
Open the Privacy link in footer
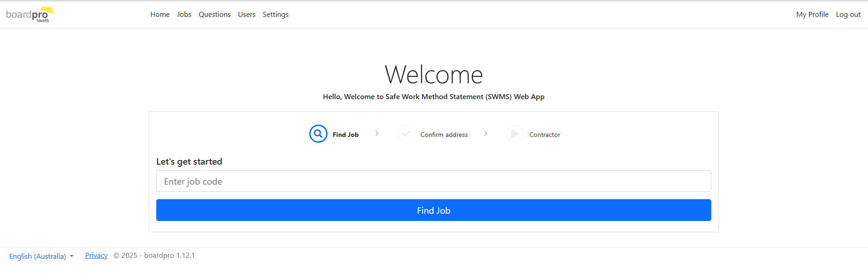pyautogui.click(x=96, y=256)
